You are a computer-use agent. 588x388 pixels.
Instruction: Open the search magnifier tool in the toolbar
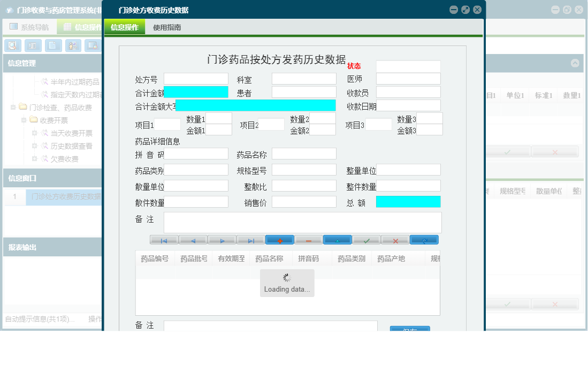[x=12, y=45]
